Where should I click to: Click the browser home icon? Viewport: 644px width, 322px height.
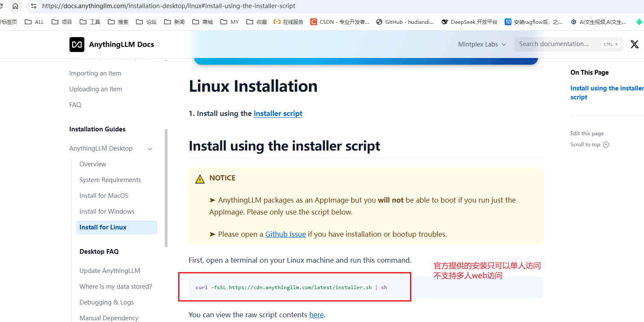pyautogui.click(x=15, y=6)
